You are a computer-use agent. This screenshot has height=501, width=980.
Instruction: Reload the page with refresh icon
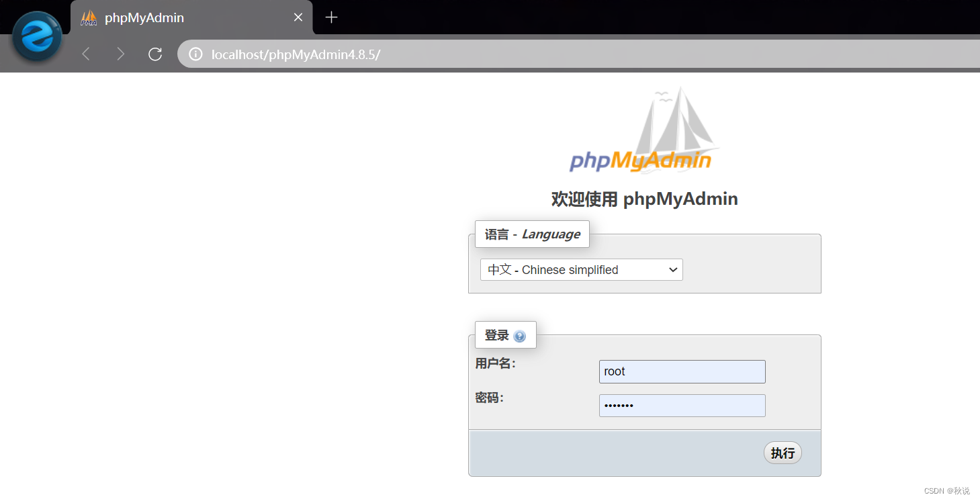pyautogui.click(x=155, y=54)
